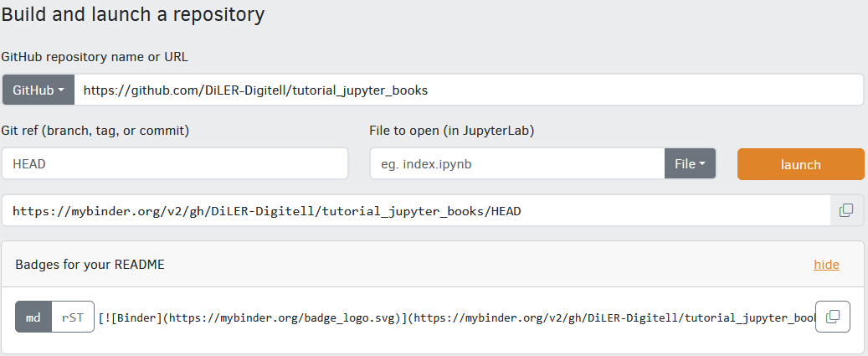Hide the README badges section
868x356 pixels.
tap(826, 265)
